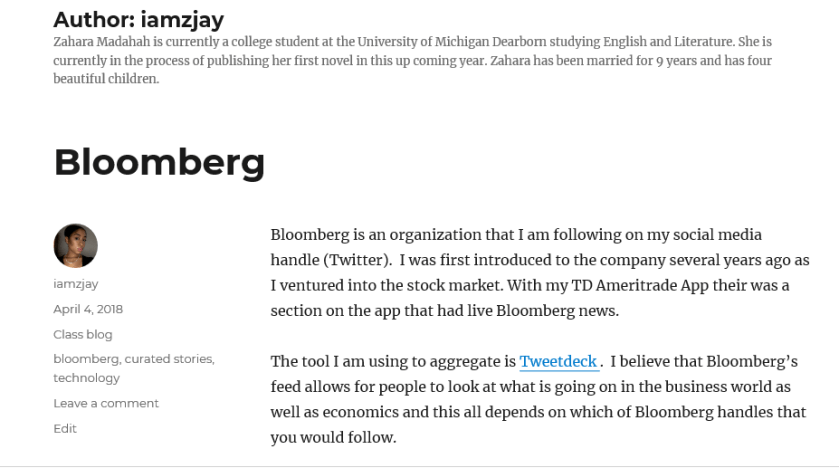Open the Bloomberg post title
The width and height of the screenshot is (839, 468).
tap(159, 162)
